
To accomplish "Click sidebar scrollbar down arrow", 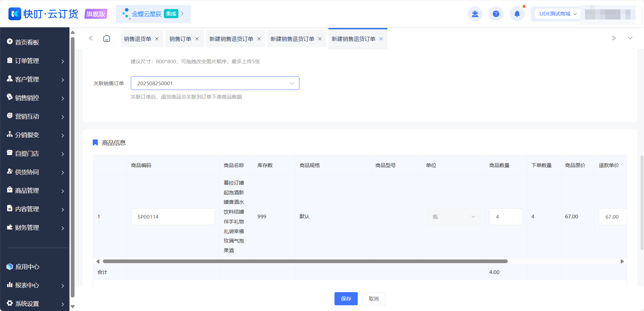I will click(x=72, y=307).
